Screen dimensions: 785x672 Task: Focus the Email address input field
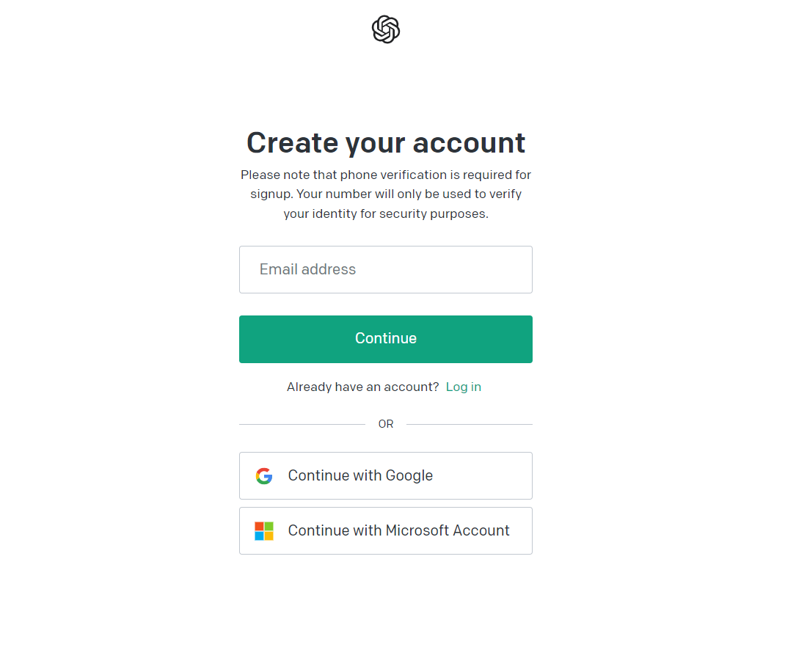386,270
